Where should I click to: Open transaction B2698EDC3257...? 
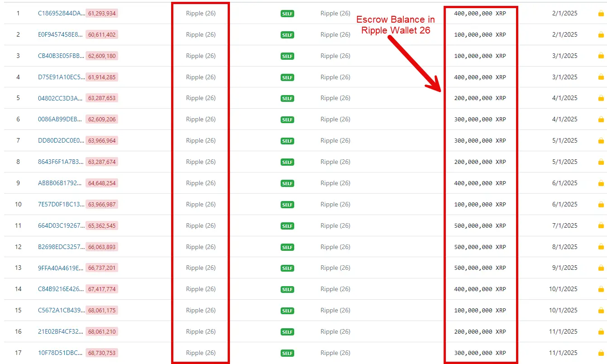[x=62, y=247]
